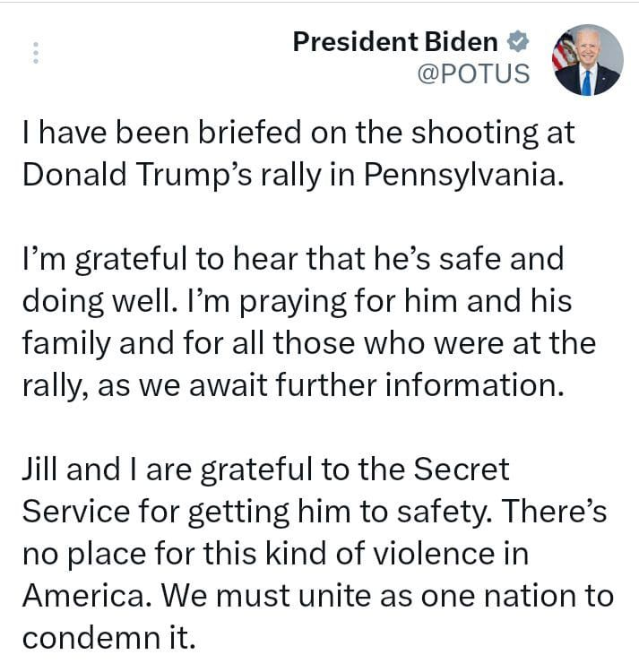
Task: Click the "President Biden" display name
Action: [395, 41]
